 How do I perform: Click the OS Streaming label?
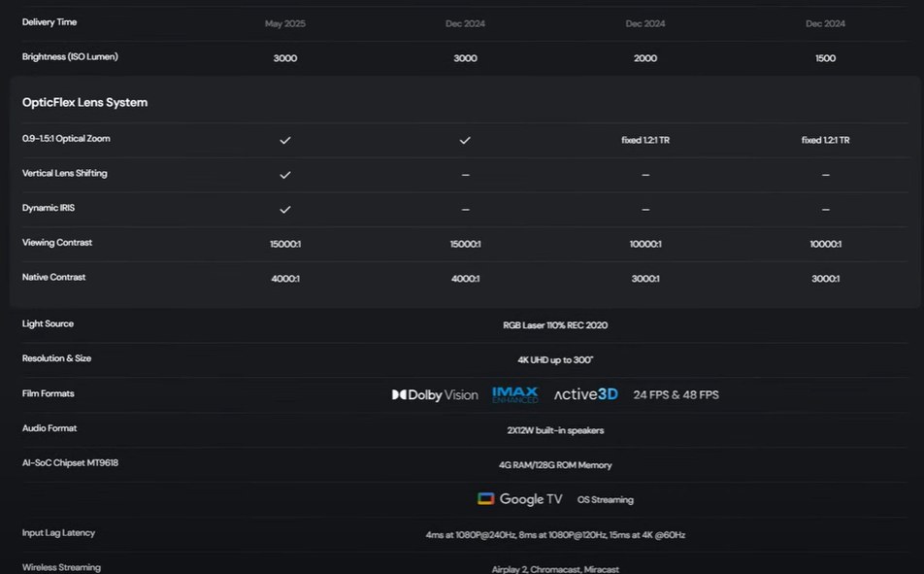click(x=605, y=500)
